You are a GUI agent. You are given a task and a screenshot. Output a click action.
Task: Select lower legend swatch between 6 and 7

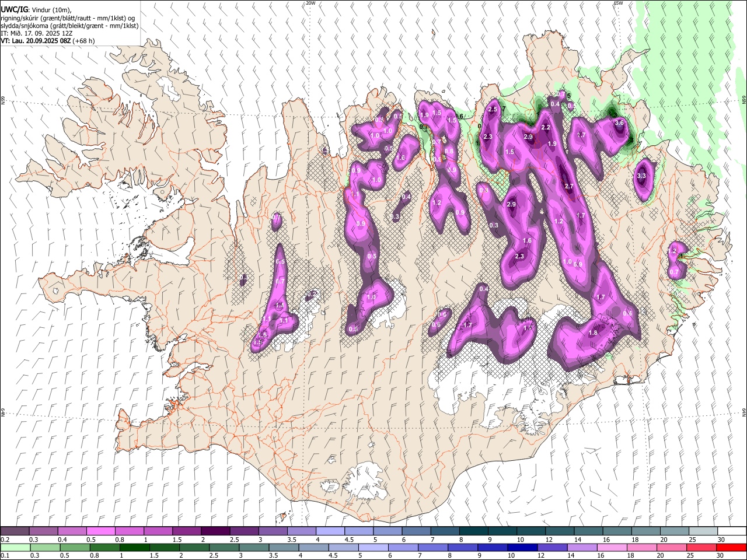point(403,547)
